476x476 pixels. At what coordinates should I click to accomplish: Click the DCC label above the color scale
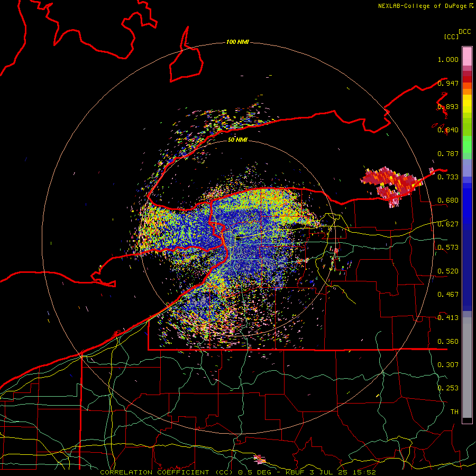point(464,32)
